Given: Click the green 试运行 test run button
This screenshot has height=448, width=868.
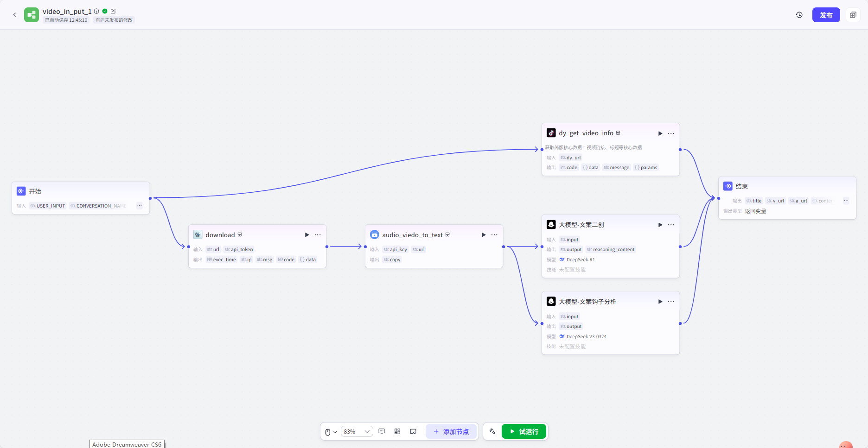Looking at the screenshot, I should point(524,431).
